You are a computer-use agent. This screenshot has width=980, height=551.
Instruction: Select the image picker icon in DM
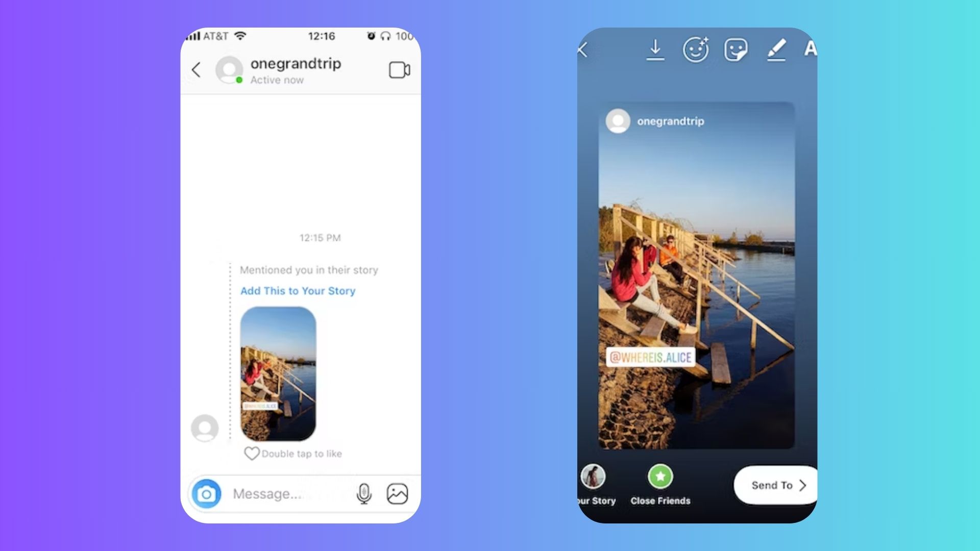[x=397, y=493]
